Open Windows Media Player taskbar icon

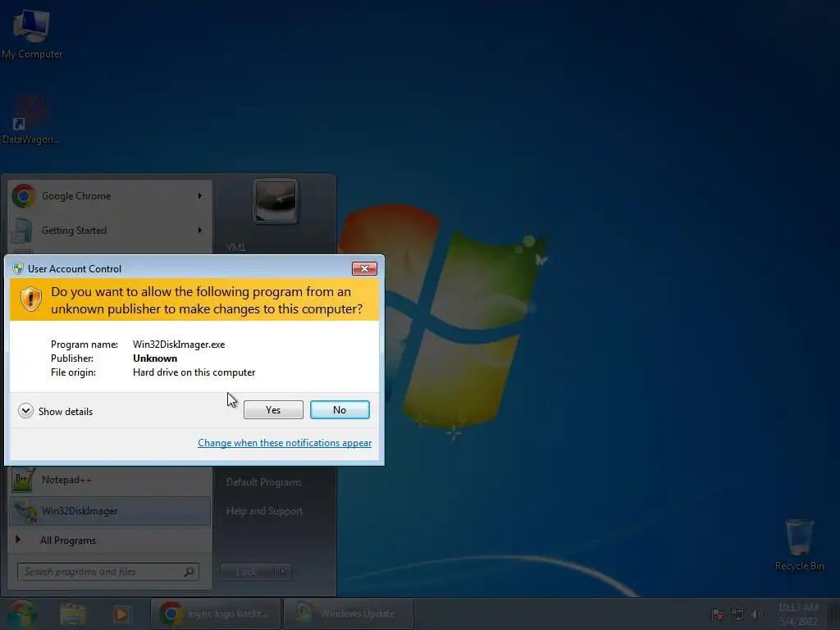pyautogui.click(x=121, y=614)
